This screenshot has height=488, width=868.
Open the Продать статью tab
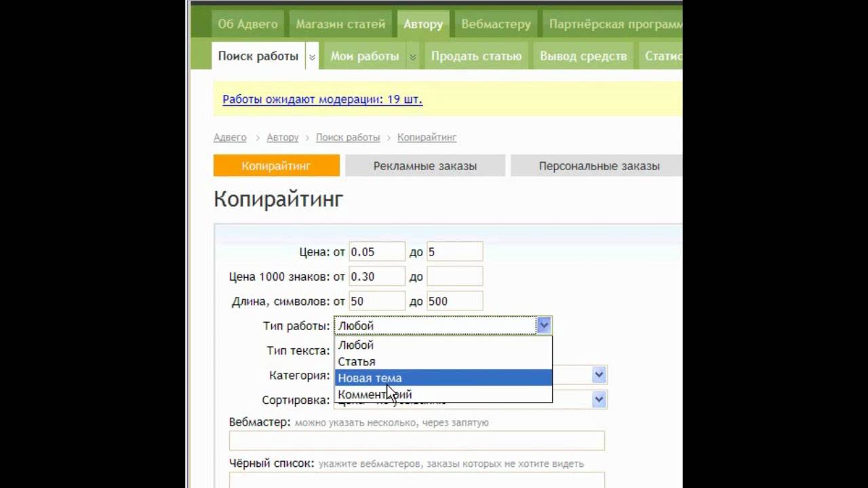pyautogui.click(x=476, y=56)
